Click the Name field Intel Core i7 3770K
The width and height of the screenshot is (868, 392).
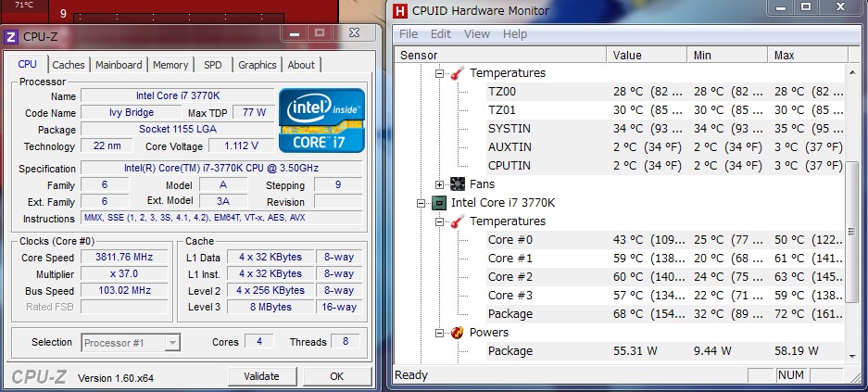click(x=178, y=95)
